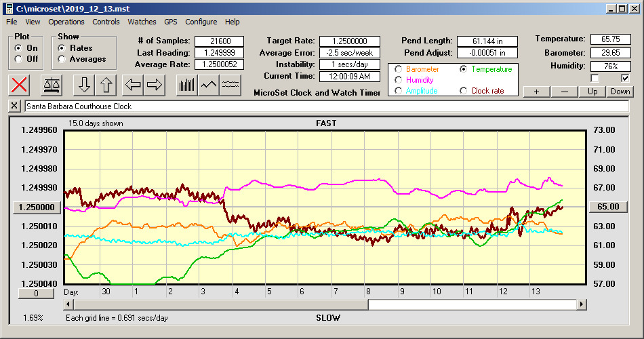Click the balance scales icon
Screen dimensions: 644x339
coord(52,85)
